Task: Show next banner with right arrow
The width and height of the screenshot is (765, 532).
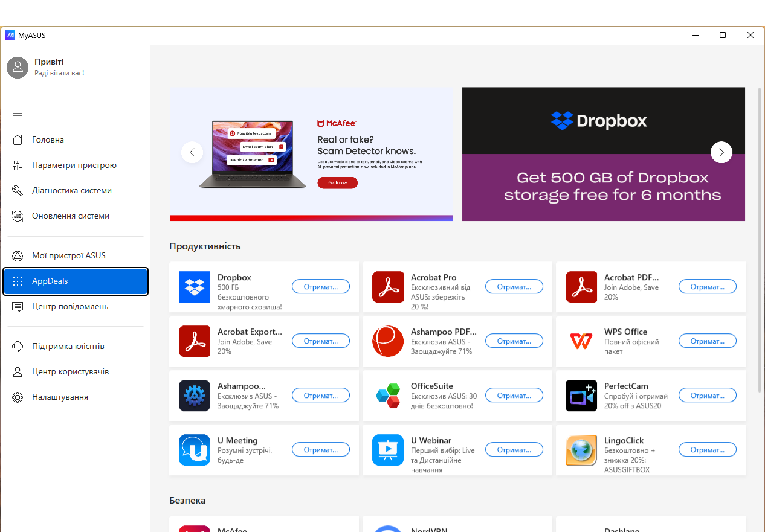Action: pyautogui.click(x=721, y=152)
